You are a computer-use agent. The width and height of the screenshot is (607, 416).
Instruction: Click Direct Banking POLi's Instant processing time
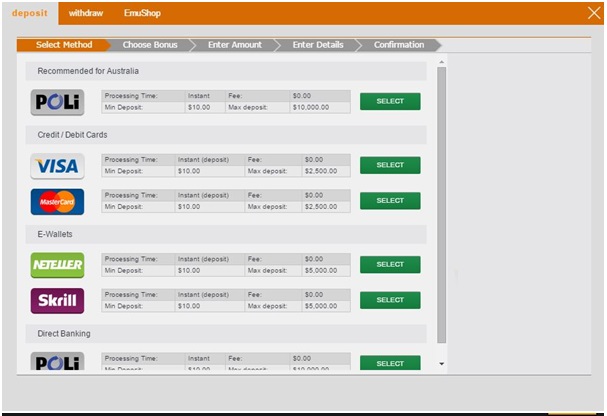(199, 359)
